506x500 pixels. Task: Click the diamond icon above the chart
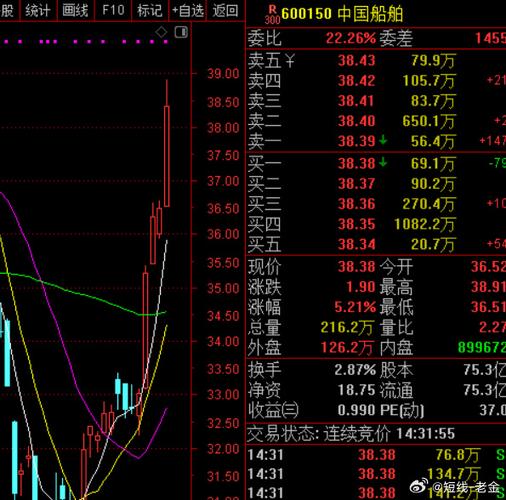(162, 32)
